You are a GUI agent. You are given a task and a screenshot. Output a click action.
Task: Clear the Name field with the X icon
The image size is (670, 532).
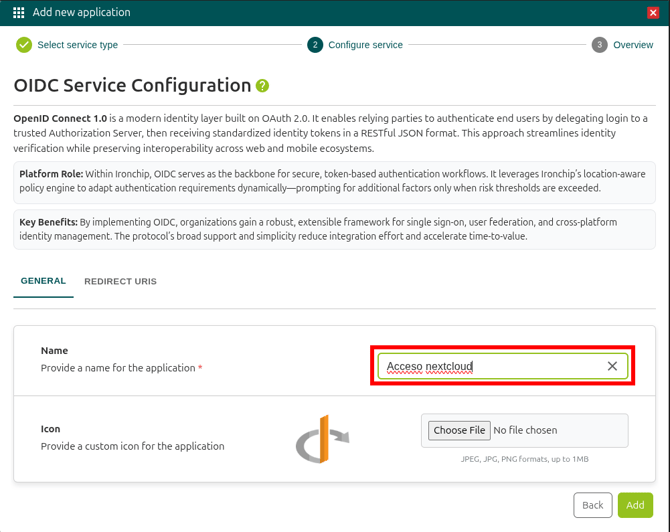click(612, 366)
